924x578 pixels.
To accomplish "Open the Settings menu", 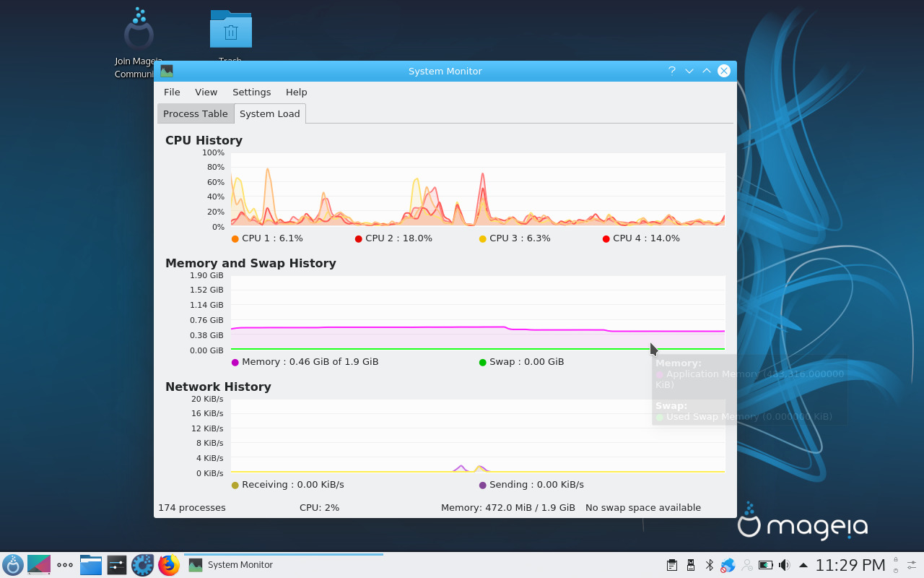I will 251,92.
